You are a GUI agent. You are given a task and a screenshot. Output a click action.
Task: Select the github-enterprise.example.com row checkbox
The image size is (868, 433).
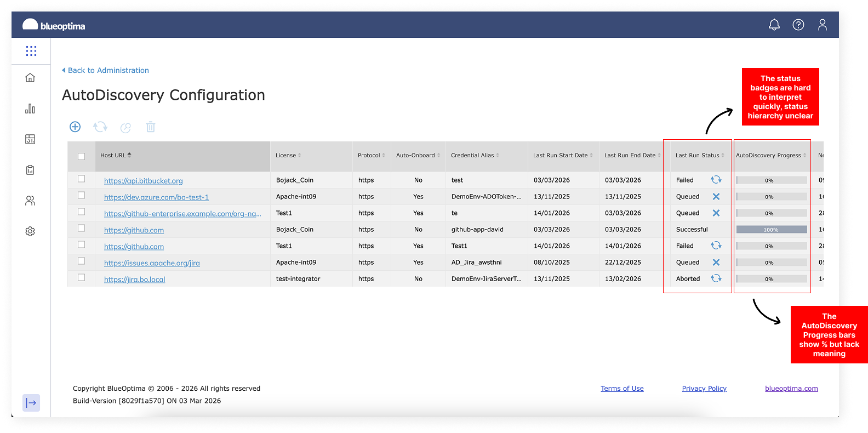pos(81,212)
